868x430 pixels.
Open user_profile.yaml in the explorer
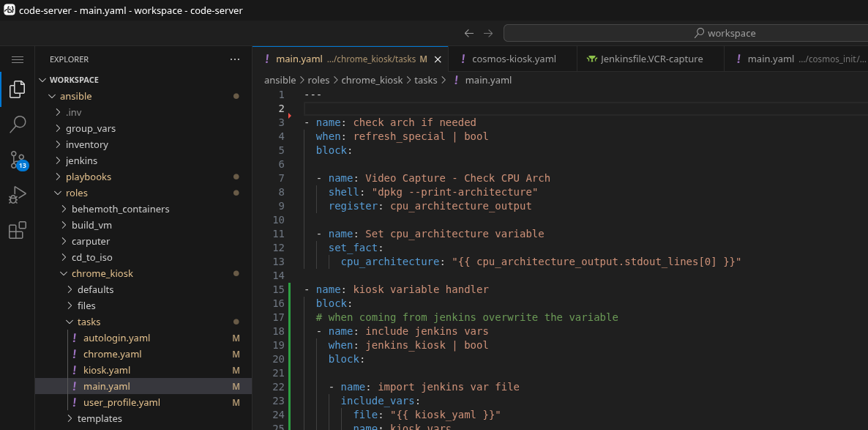coord(121,402)
